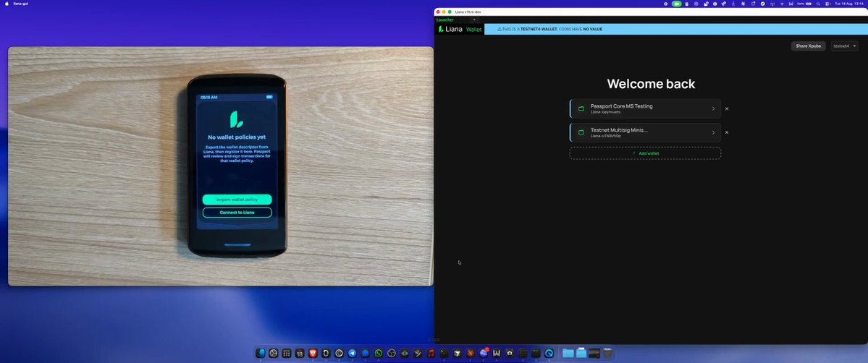Click wallet icon beside Passport Core MS Testing
Screen dimensions: 868x363
(x=581, y=108)
